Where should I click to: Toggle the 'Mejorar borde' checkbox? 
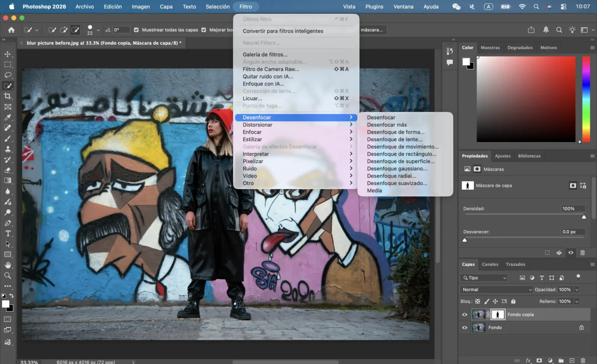click(x=203, y=30)
